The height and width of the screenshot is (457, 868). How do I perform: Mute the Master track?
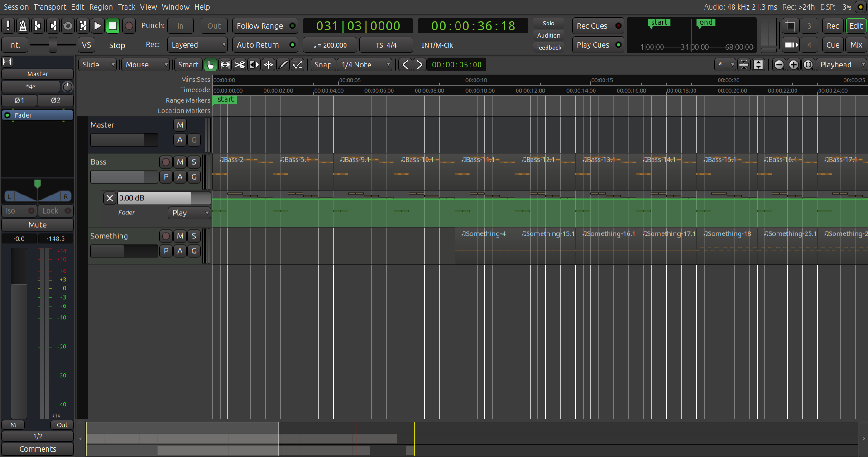click(x=180, y=125)
